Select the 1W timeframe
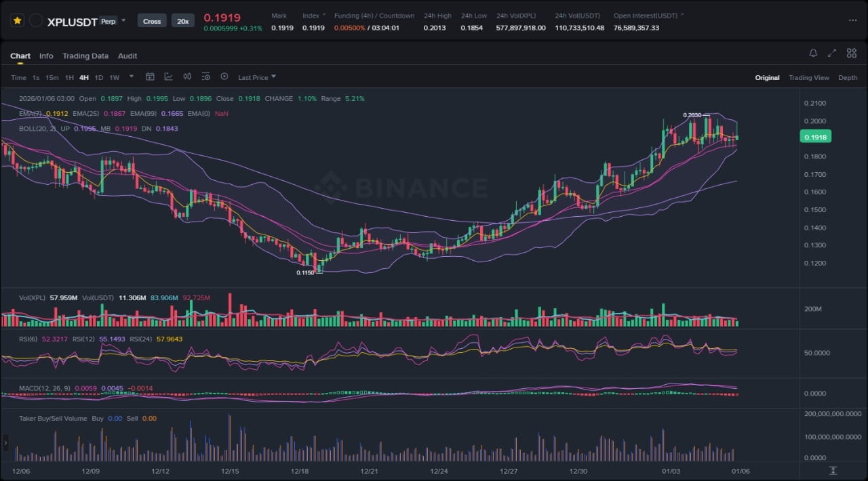 [x=115, y=77]
